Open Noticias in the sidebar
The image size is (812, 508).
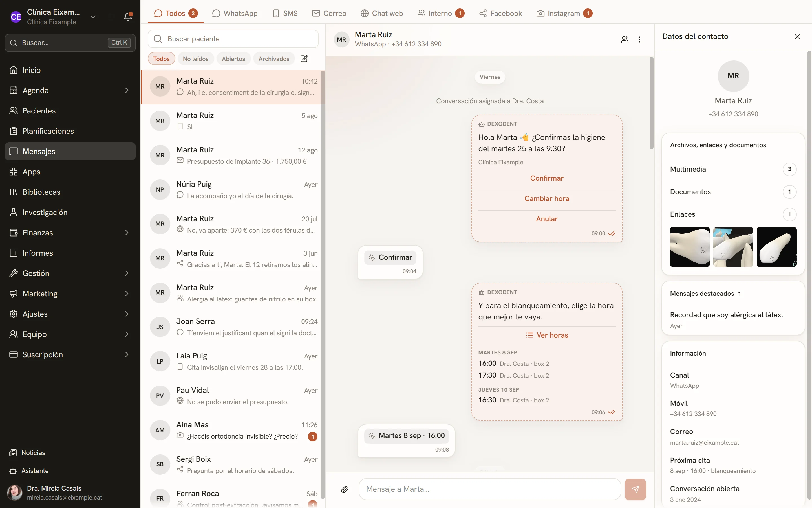coord(70,453)
